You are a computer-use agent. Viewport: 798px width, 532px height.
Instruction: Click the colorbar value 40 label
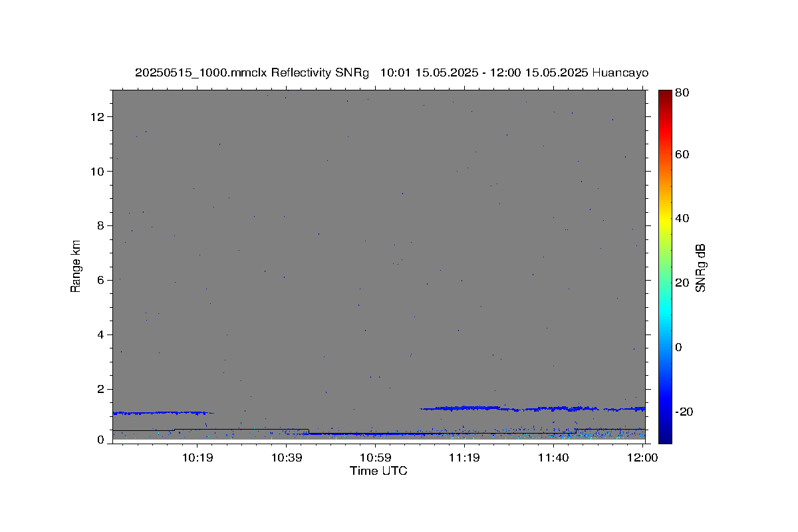pos(682,218)
